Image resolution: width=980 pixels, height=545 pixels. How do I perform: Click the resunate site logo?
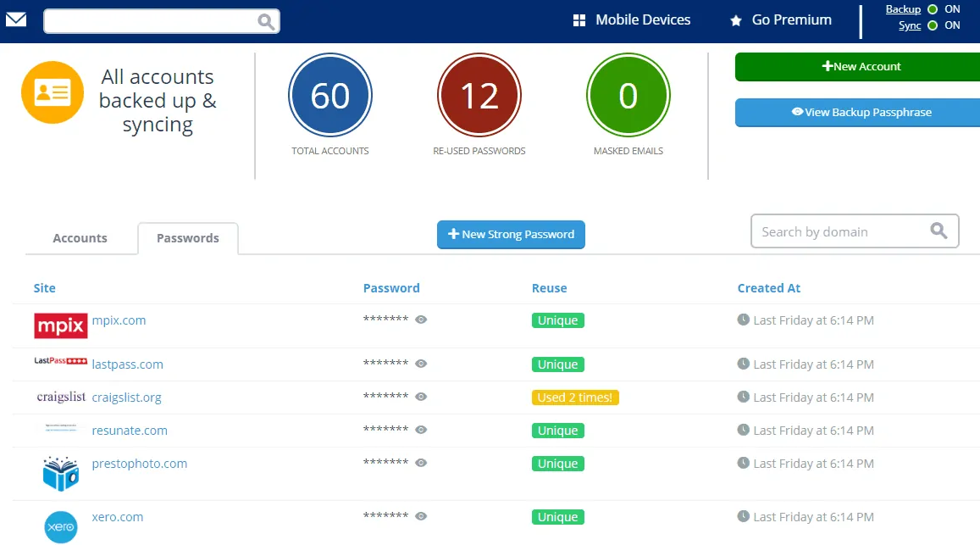61,428
